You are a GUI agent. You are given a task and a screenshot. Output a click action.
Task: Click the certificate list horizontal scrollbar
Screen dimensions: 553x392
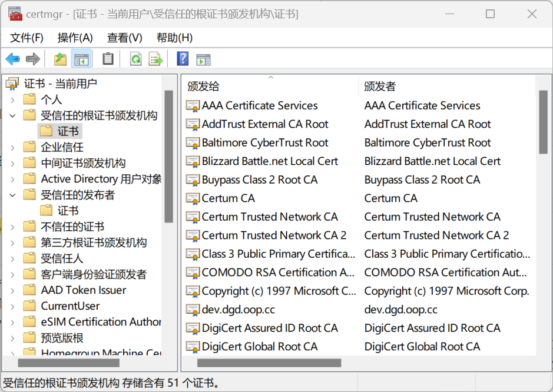pyautogui.click(x=265, y=363)
